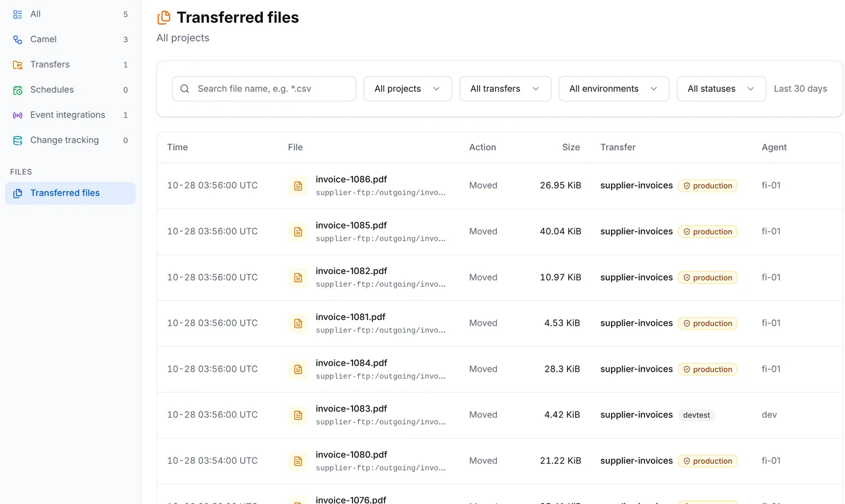Screen dimensions: 845x504
Task: Click the file icon for invoice-1080.pdf
Action: click(x=298, y=461)
